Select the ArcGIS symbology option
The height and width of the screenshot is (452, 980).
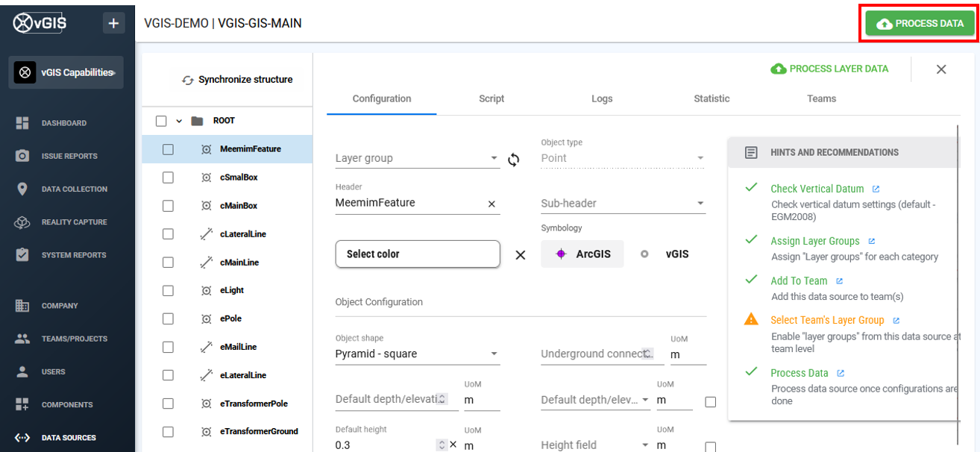(582, 254)
